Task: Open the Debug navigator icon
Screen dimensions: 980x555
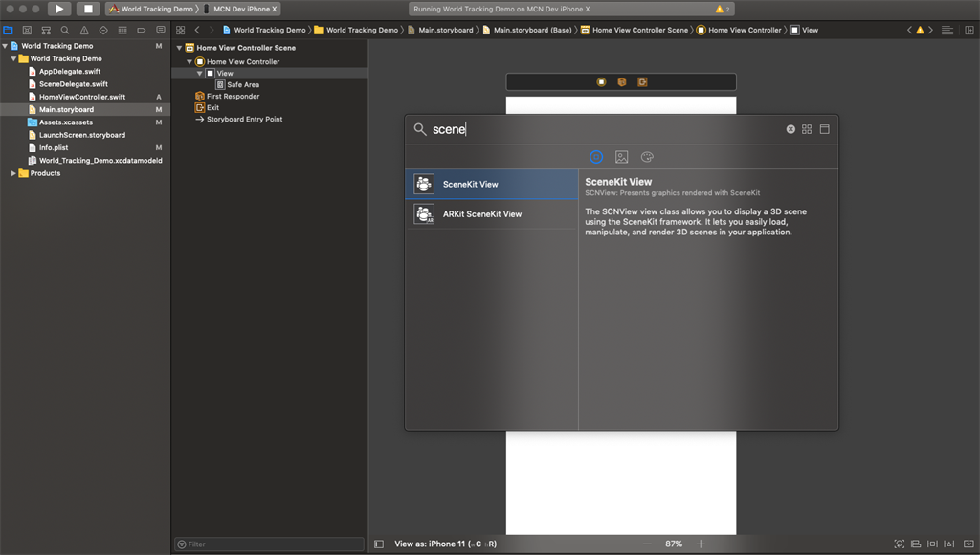Action: pyautogui.click(x=122, y=30)
